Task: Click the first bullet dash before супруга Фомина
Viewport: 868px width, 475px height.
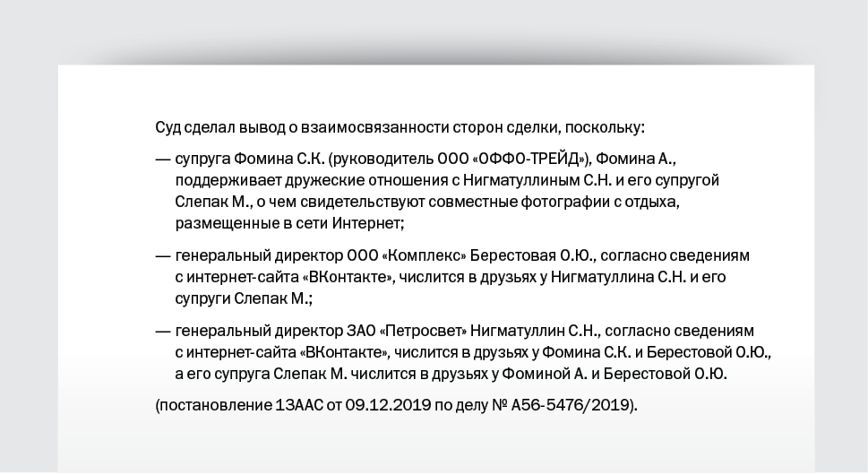Action: click(x=163, y=160)
